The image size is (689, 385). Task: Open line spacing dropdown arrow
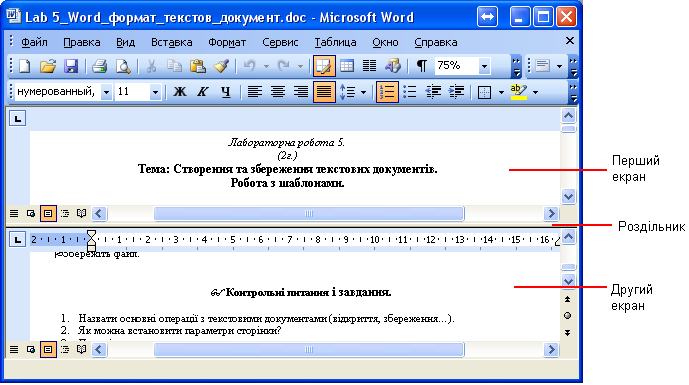click(363, 93)
